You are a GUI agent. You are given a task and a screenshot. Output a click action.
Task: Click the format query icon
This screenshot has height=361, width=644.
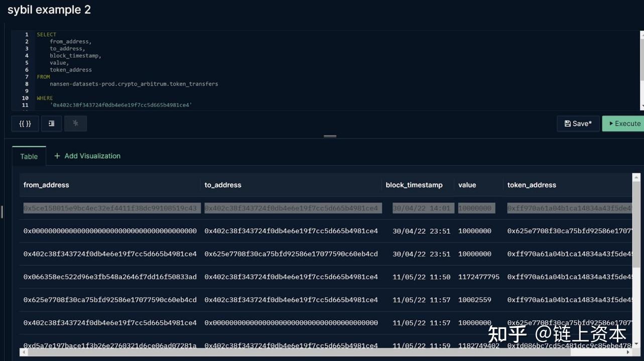[51, 123]
